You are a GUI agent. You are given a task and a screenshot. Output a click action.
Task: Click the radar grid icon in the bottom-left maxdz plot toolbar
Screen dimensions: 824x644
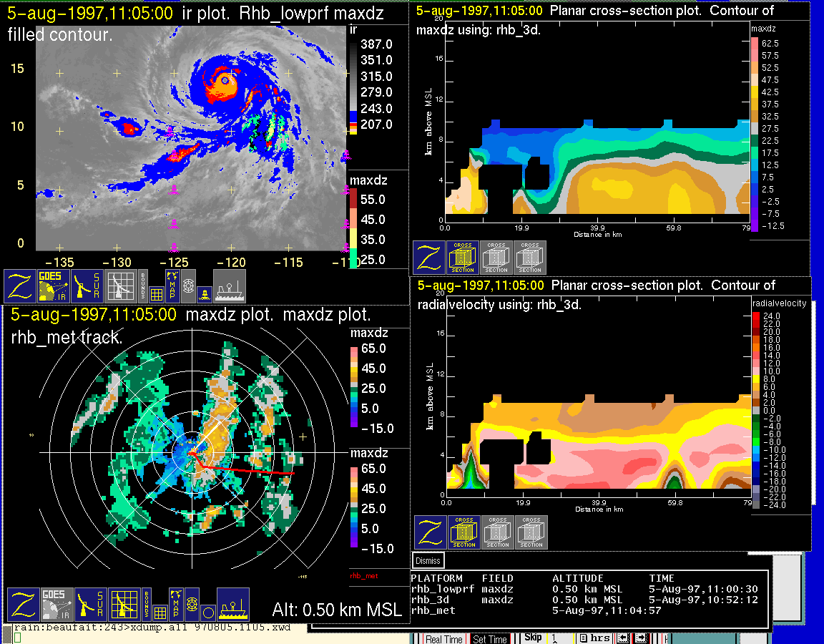coord(122,605)
